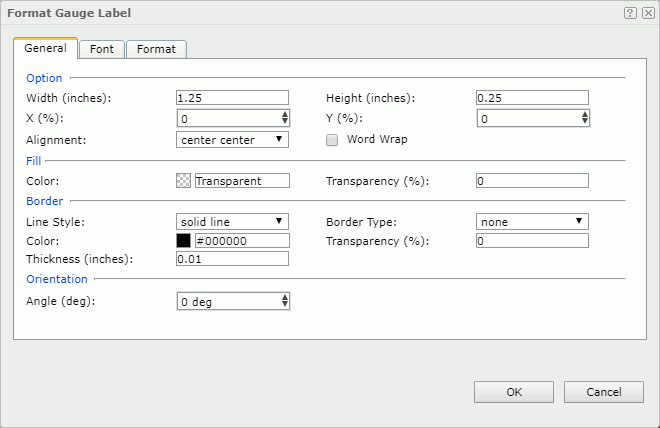Click the Thickness (inches) input field
Screen dimensions: 660x428
(232, 259)
